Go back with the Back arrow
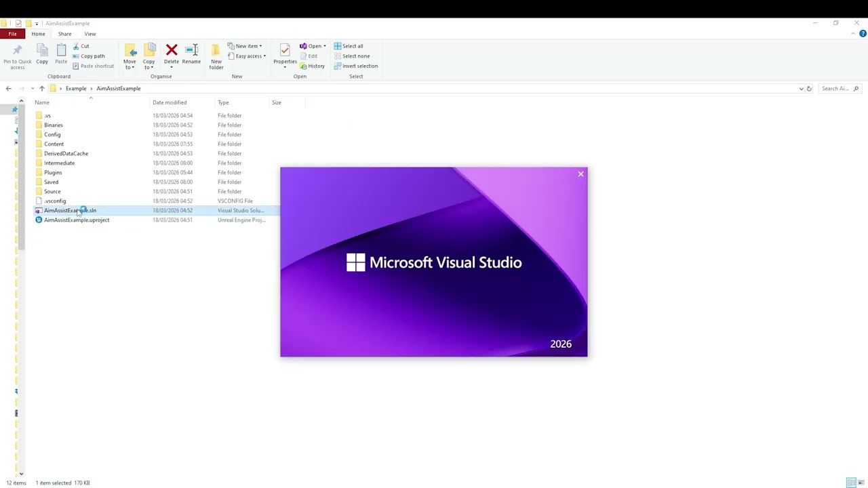The width and height of the screenshot is (868, 488). [x=8, y=89]
